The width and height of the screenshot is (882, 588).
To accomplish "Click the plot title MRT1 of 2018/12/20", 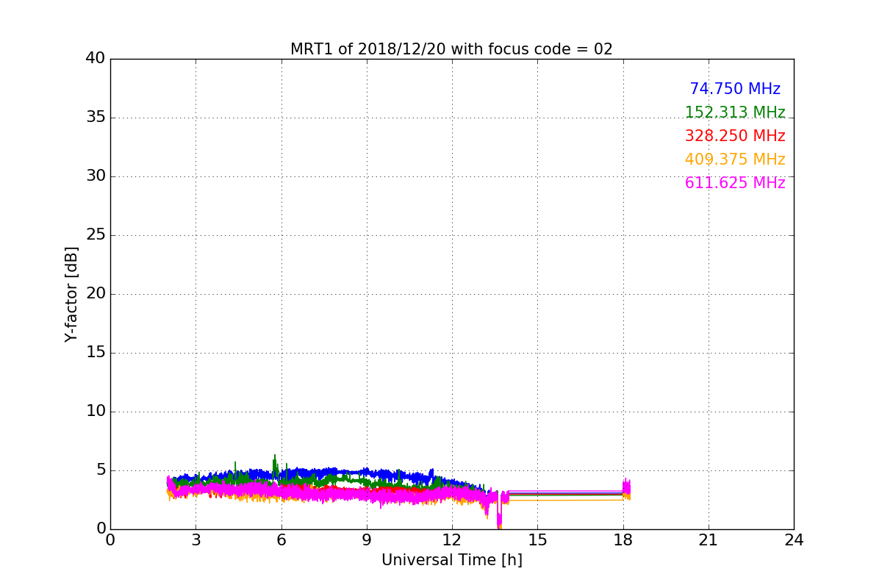I will 451,49.
